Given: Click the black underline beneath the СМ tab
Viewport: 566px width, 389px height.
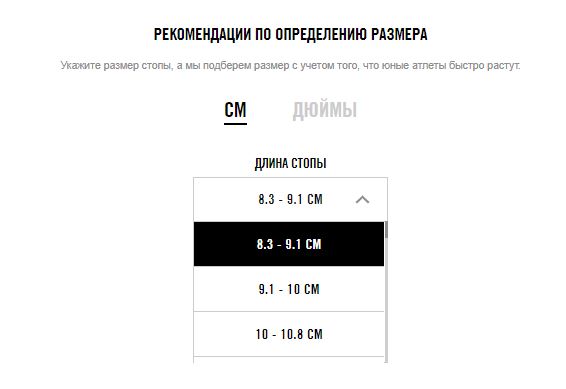Looking at the screenshot, I should point(235,124).
